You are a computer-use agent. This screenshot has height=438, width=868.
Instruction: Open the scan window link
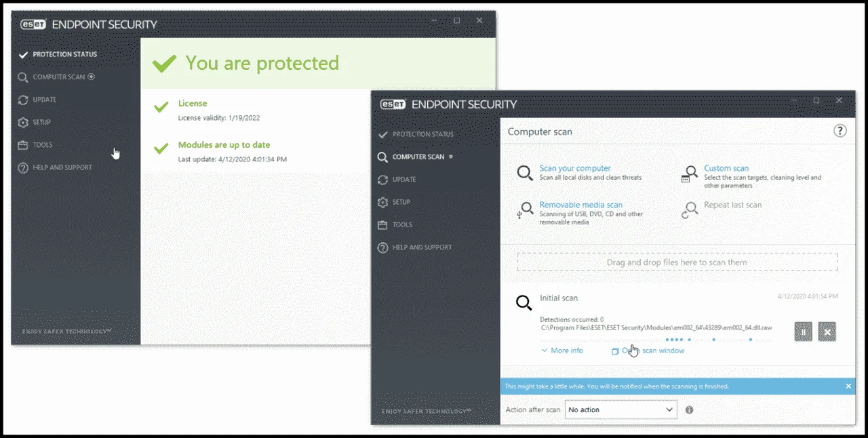[648, 351]
